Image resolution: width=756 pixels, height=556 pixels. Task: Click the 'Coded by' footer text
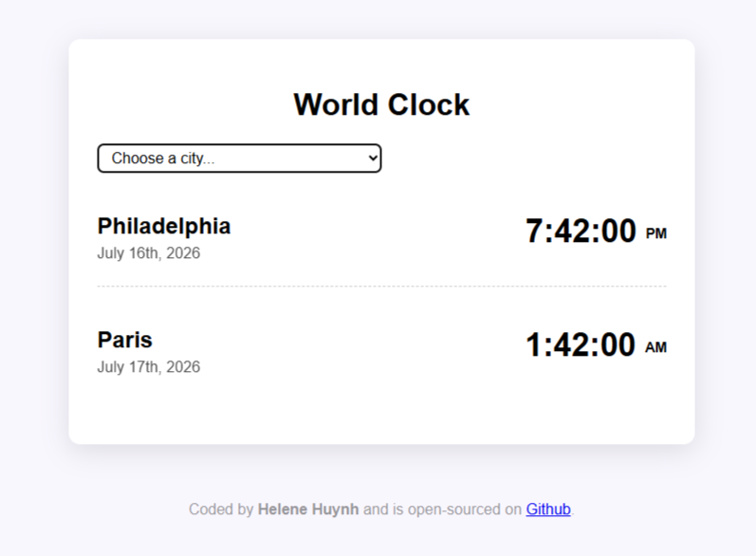click(x=221, y=510)
